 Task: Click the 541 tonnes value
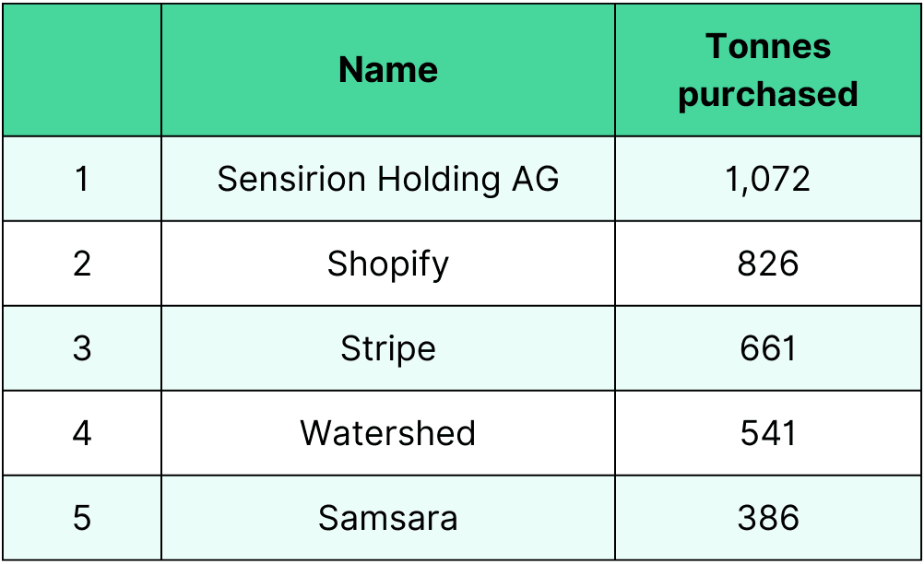(x=768, y=433)
